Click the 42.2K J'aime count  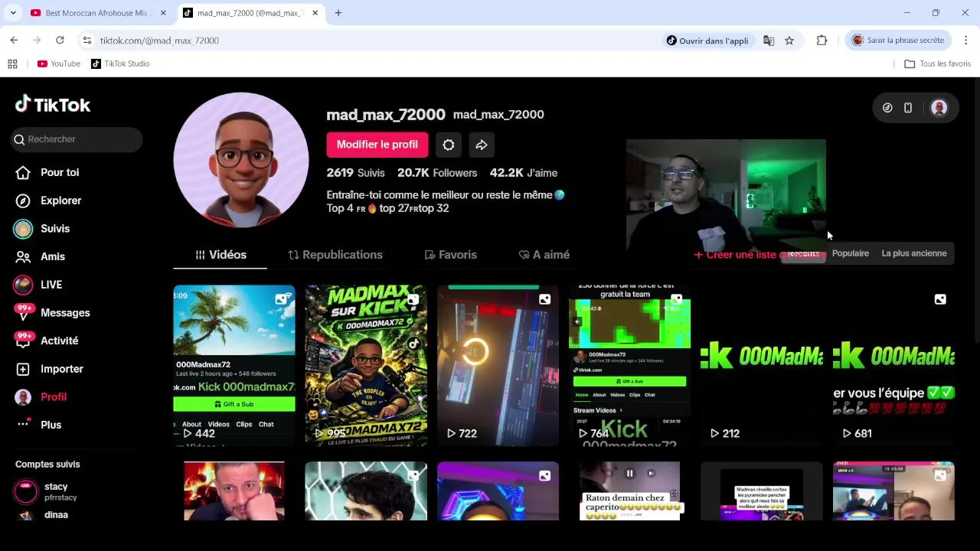(524, 173)
